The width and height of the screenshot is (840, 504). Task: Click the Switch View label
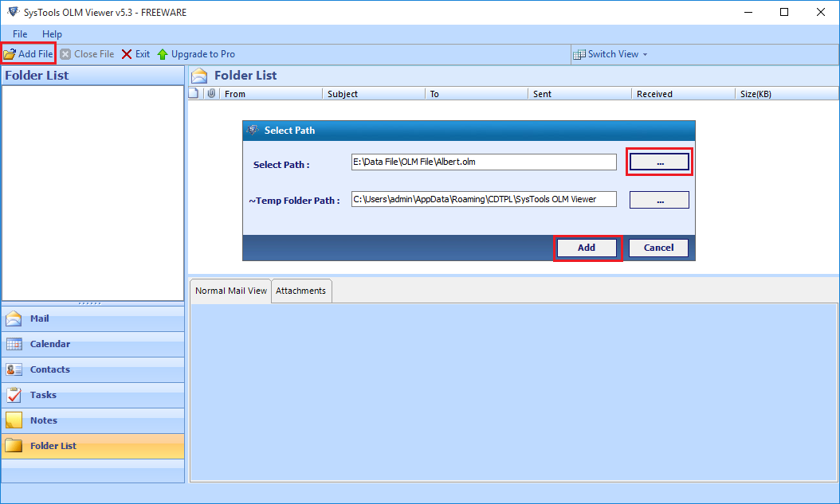click(x=614, y=54)
